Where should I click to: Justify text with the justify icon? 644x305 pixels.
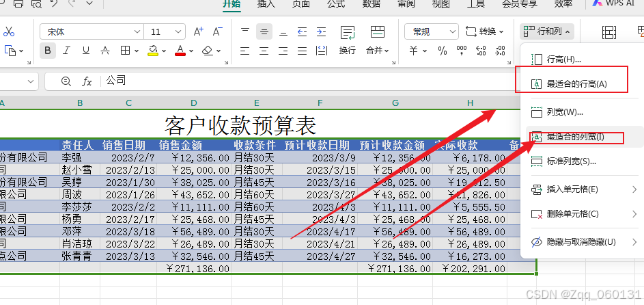pyautogui.click(x=303, y=51)
